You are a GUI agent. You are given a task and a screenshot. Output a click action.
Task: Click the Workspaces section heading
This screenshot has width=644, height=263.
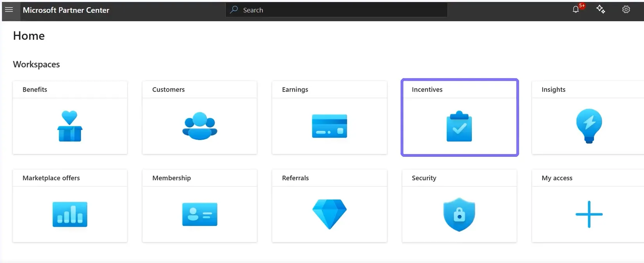[x=36, y=64]
